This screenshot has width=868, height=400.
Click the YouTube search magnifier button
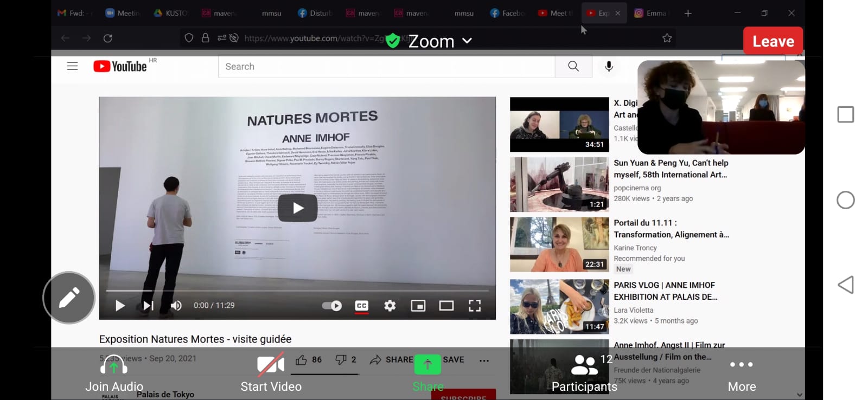tap(573, 66)
